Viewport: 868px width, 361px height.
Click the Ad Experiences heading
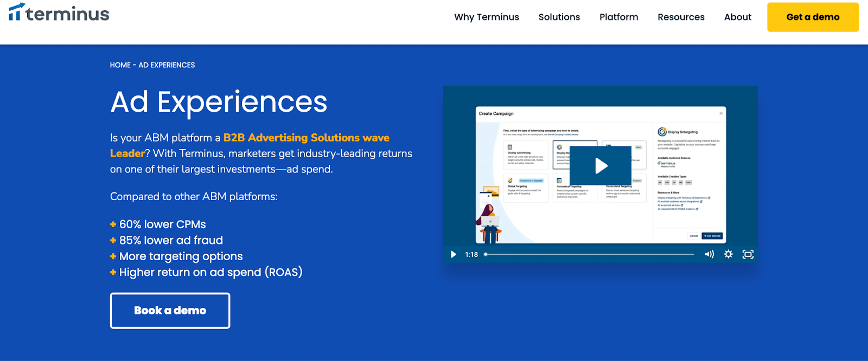pos(219,102)
